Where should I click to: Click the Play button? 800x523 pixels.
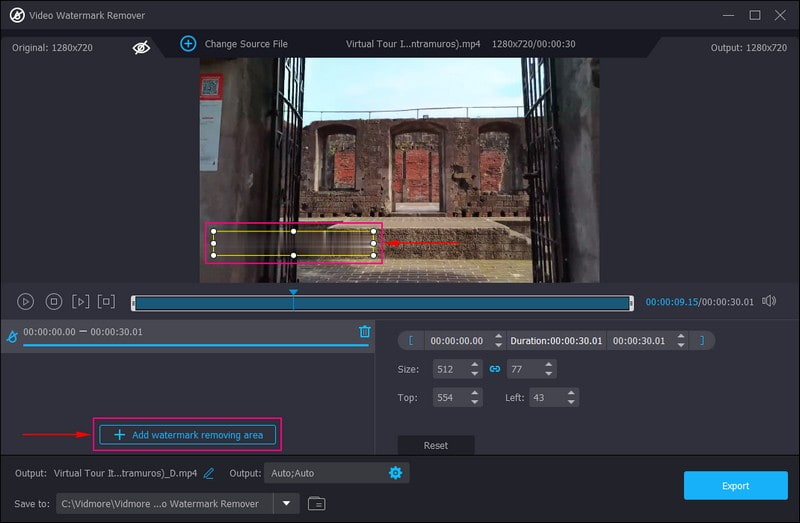(26, 301)
